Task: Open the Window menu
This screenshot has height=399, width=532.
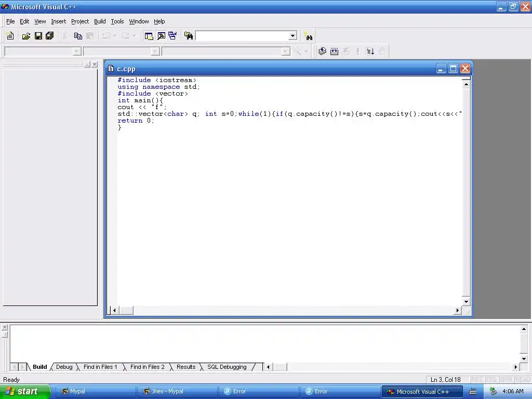Action: click(139, 21)
